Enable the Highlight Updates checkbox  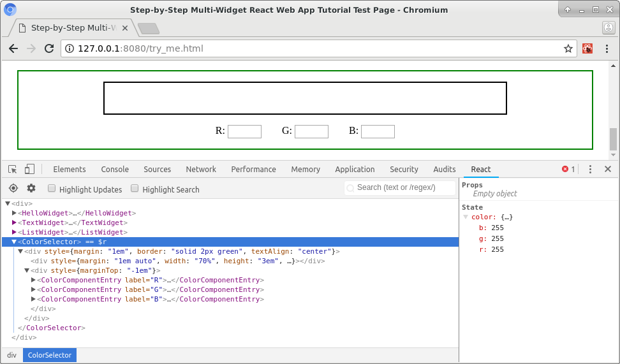pyautogui.click(x=52, y=189)
